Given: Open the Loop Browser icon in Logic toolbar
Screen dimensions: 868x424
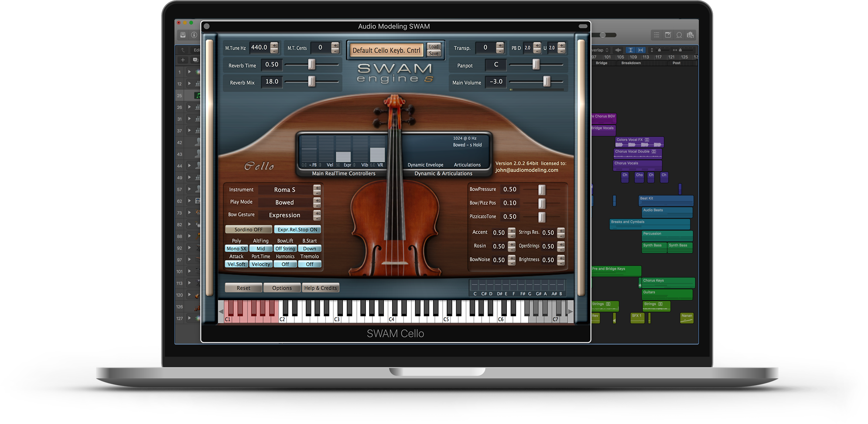Looking at the screenshot, I should 679,35.
